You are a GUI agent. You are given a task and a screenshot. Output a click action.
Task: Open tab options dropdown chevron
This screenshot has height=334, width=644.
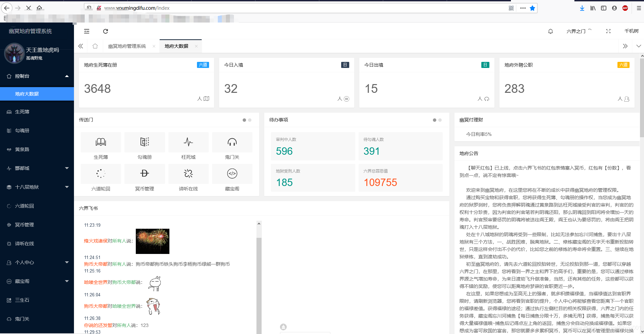[639, 46]
